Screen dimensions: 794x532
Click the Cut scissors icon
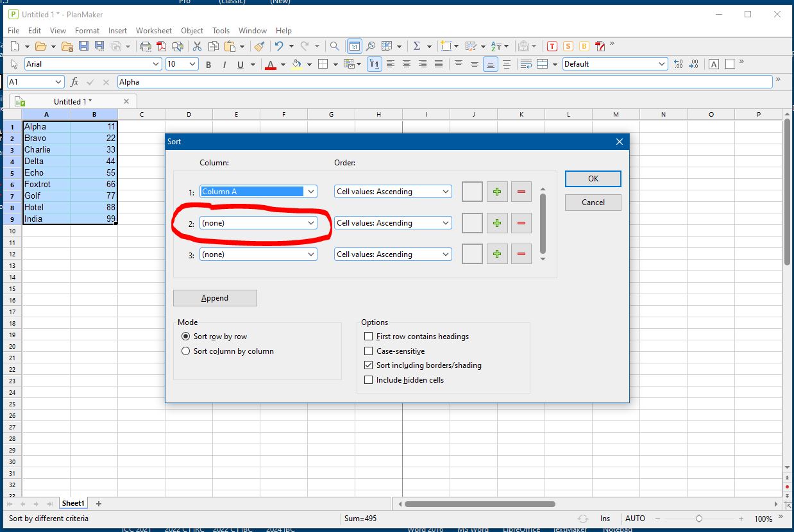pyautogui.click(x=197, y=46)
